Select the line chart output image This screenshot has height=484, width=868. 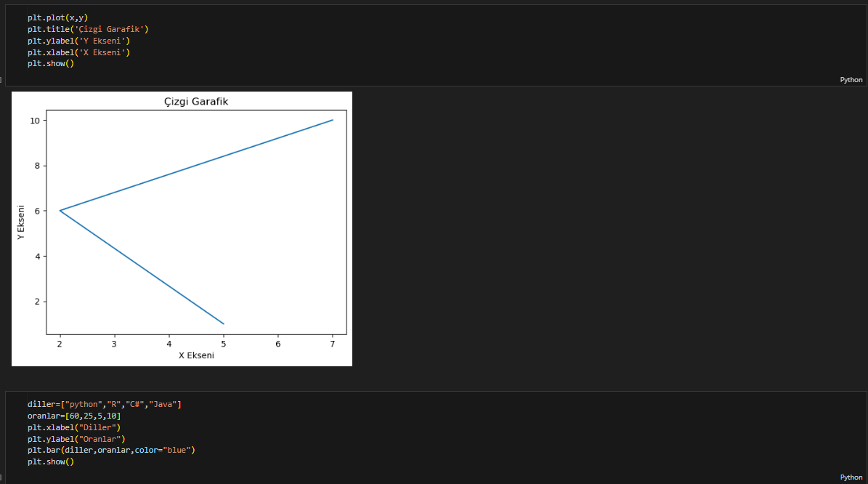(x=182, y=228)
